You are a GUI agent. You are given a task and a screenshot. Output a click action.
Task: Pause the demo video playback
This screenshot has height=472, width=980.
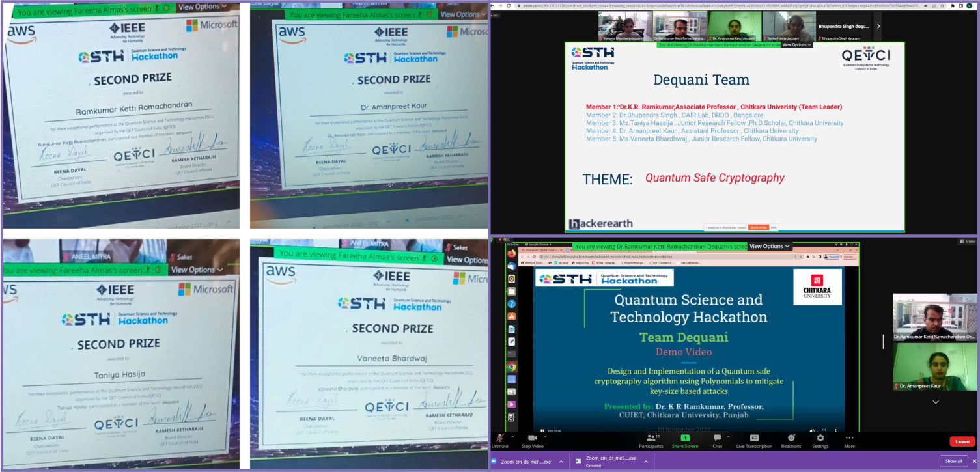coord(542,430)
